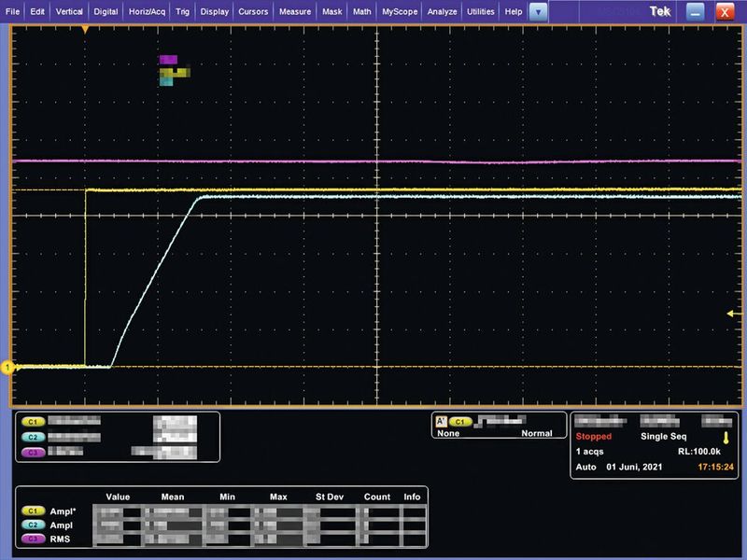
Task: Expand the menu bar dropdown arrow button
Action: coord(539,11)
